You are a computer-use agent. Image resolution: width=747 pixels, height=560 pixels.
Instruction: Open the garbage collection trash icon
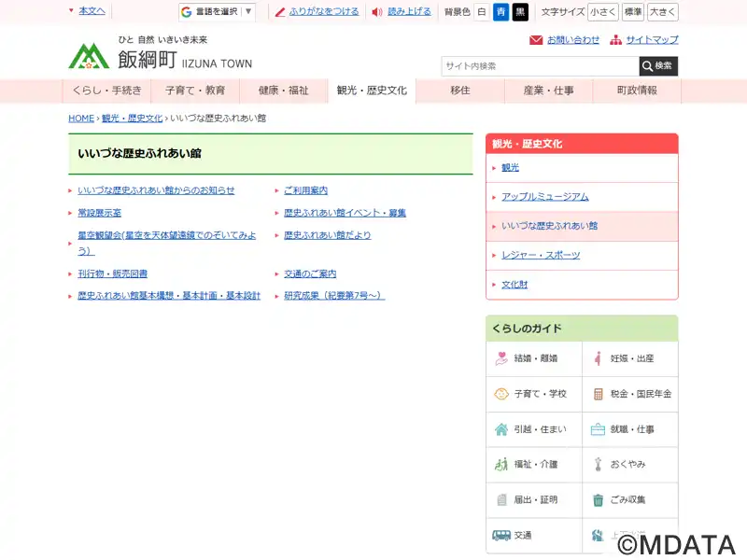tap(598, 500)
